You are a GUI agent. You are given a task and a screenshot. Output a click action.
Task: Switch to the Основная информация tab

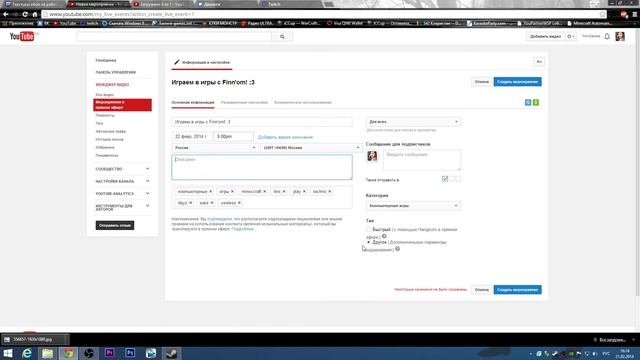click(x=193, y=102)
